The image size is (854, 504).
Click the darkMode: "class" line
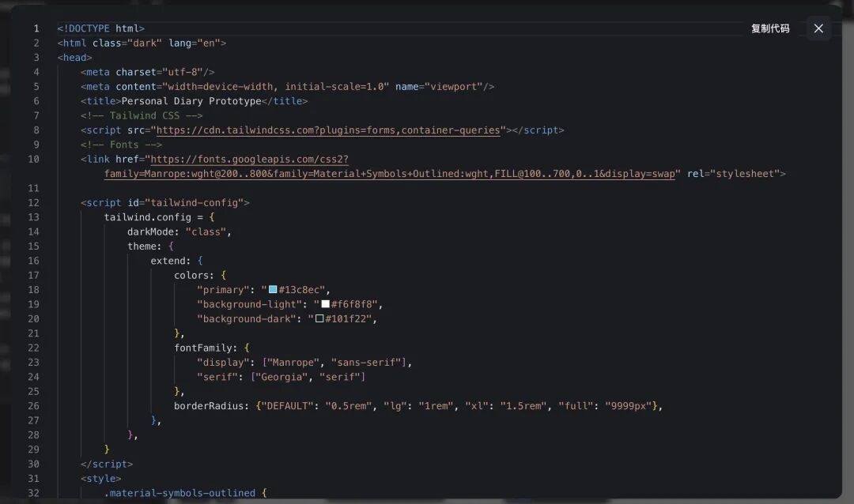[179, 231]
